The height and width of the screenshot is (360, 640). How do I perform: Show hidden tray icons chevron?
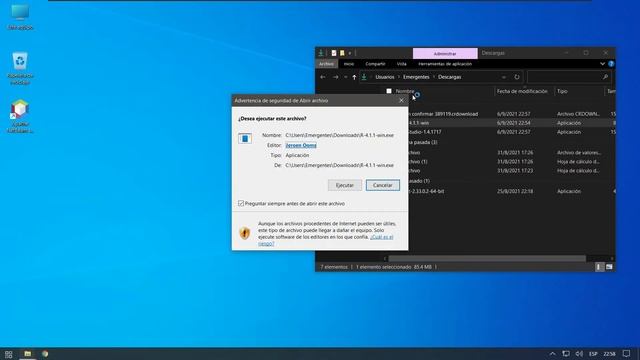pyautogui.click(x=552, y=354)
